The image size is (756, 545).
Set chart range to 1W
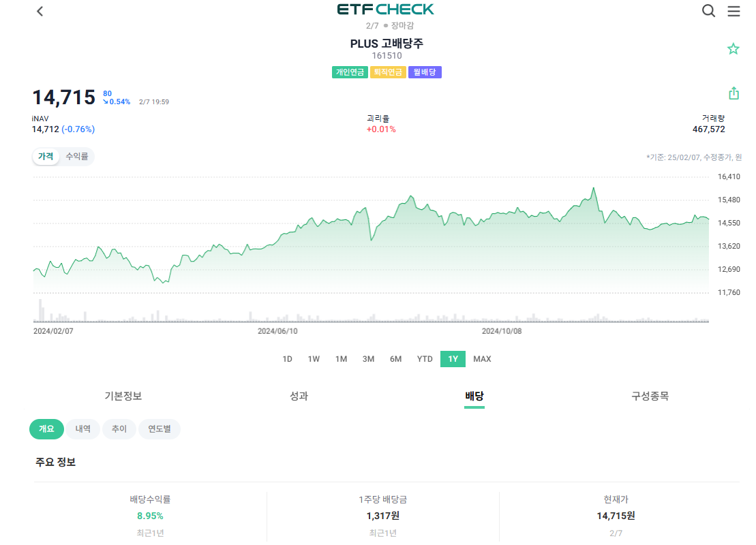point(314,359)
